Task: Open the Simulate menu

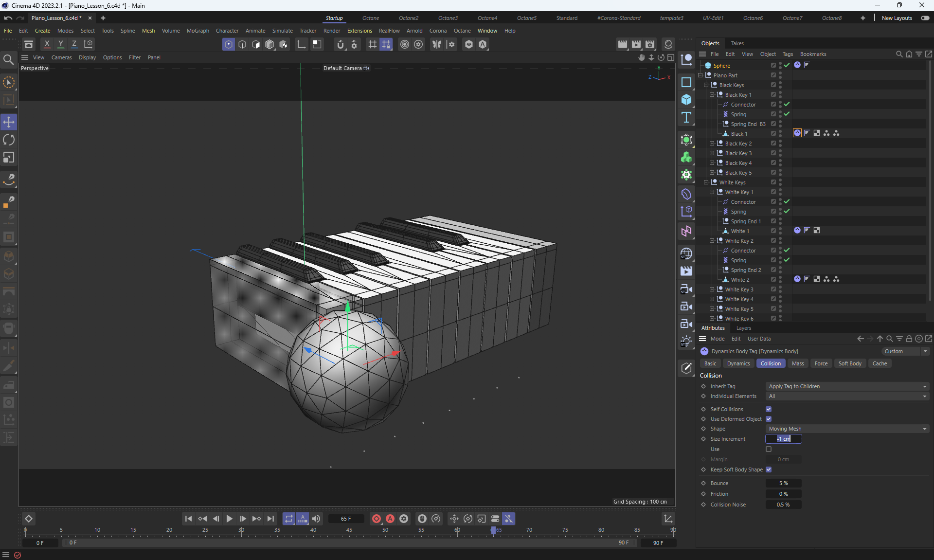Action: tap(282, 31)
